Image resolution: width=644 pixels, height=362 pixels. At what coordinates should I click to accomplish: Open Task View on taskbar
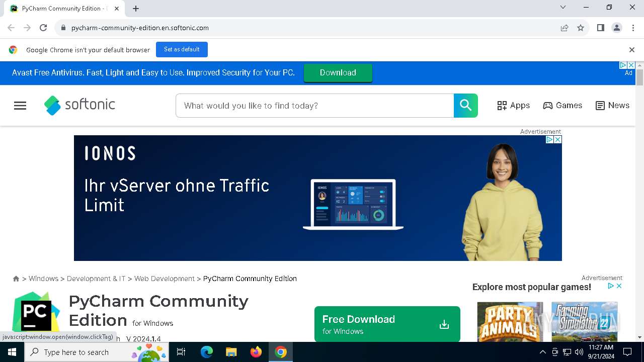(x=182, y=352)
